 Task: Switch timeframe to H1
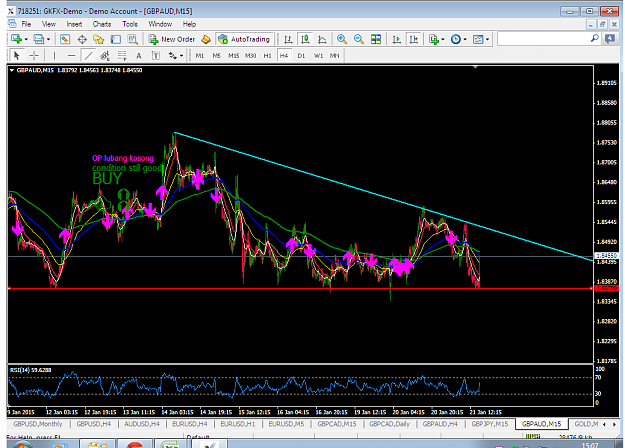click(267, 55)
